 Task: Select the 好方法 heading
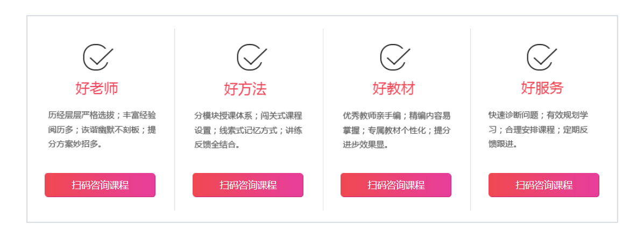[245, 89]
